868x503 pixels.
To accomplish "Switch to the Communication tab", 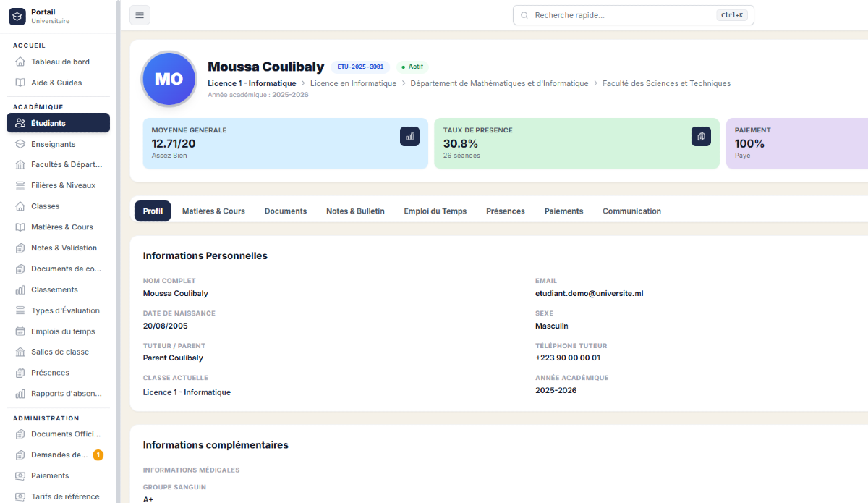I will (x=631, y=211).
